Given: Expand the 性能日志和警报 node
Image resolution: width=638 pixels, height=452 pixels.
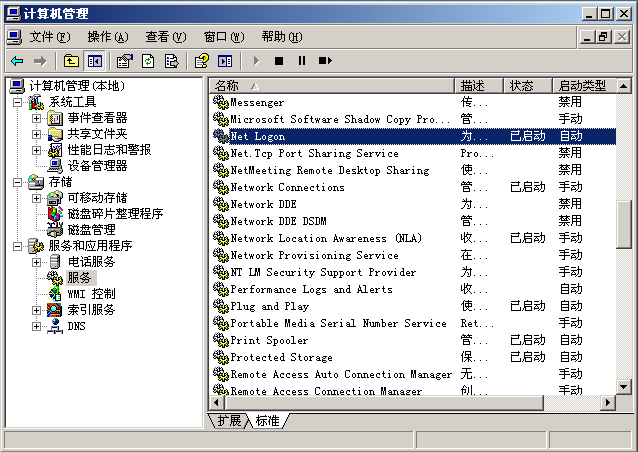Looking at the screenshot, I should tap(37, 150).
